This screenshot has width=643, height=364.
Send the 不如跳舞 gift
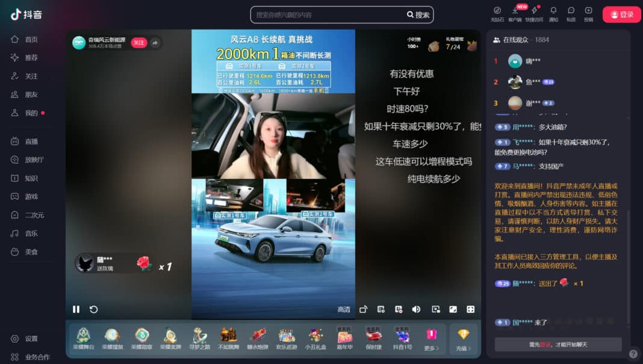(228, 339)
